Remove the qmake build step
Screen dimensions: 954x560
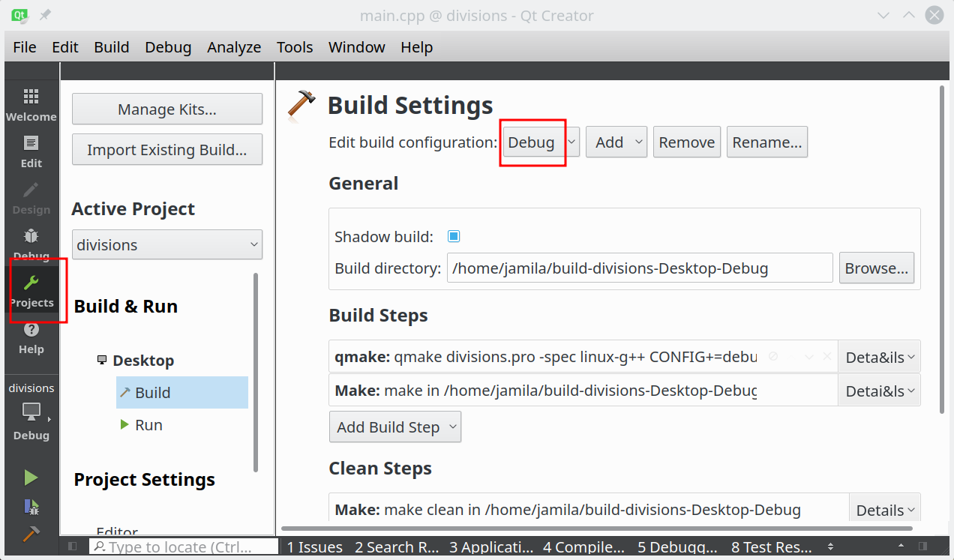(827, 357)
